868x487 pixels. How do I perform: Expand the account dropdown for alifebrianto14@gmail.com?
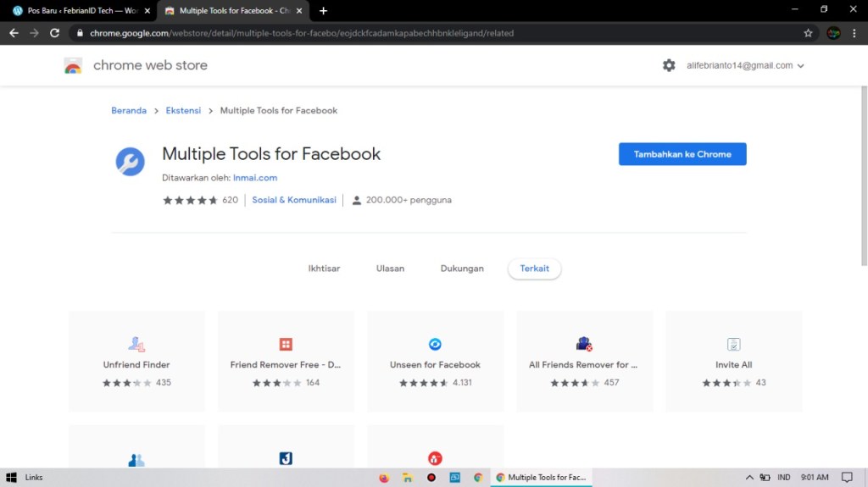tap(800, 66)
